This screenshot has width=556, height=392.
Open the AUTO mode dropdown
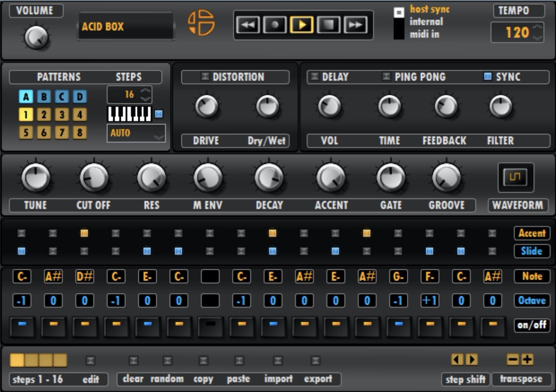(136, 133)
